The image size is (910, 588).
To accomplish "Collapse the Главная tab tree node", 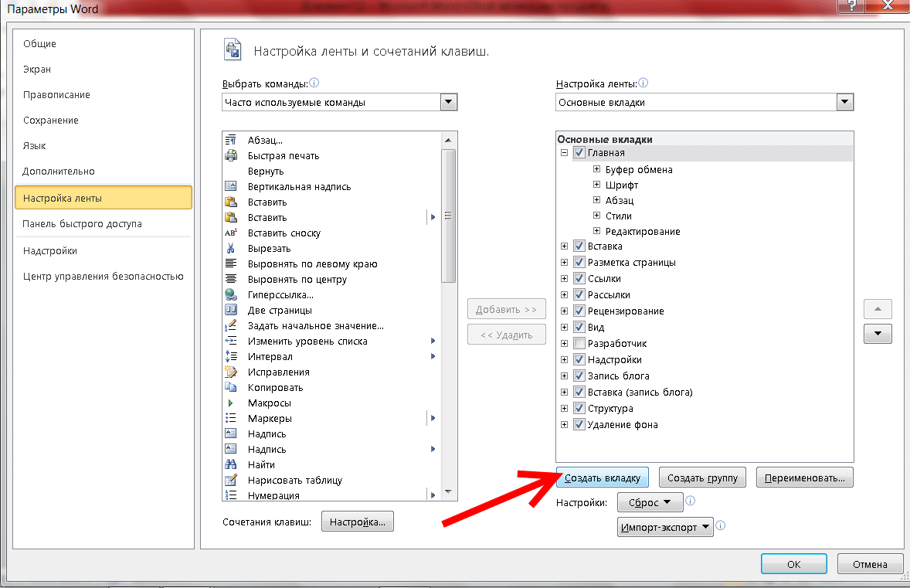I will [x=564, y=153].
